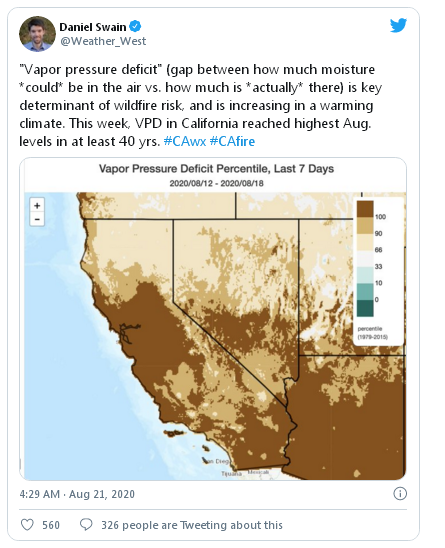Click the 90 percentile tan legend swatch
The height and width of the screenshot is (548, 445).
click(x=365, y=225)
